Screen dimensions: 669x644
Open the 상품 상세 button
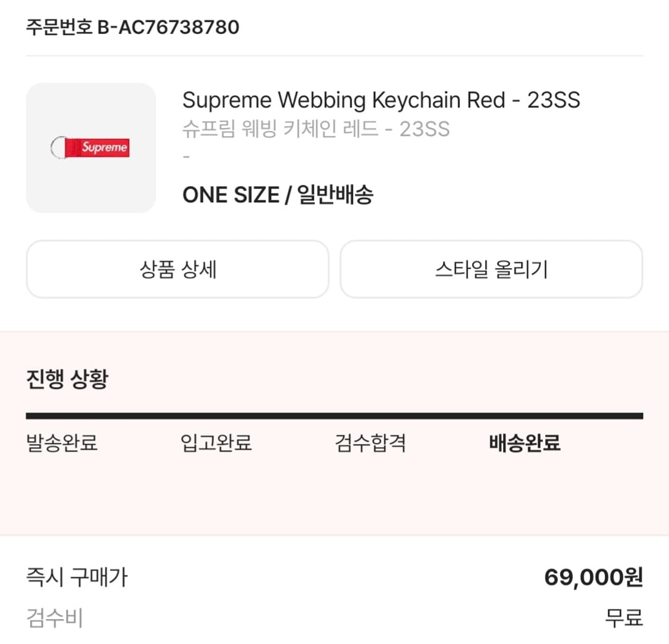[177, 269]
